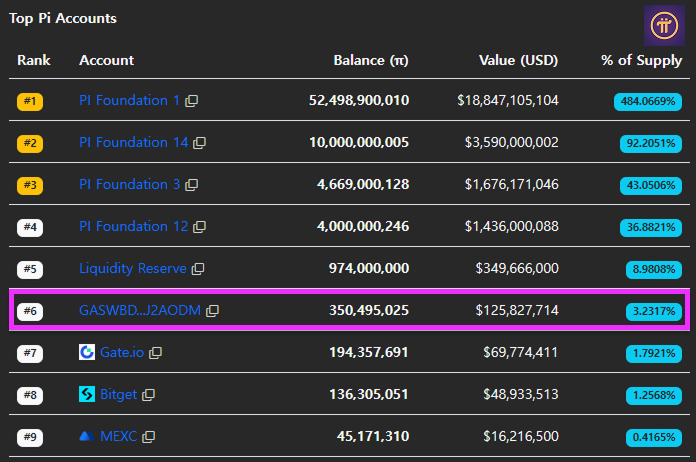The image size is (696, 462).
Task: Click the 484.0669% supply badge
Action: [648, 102]
